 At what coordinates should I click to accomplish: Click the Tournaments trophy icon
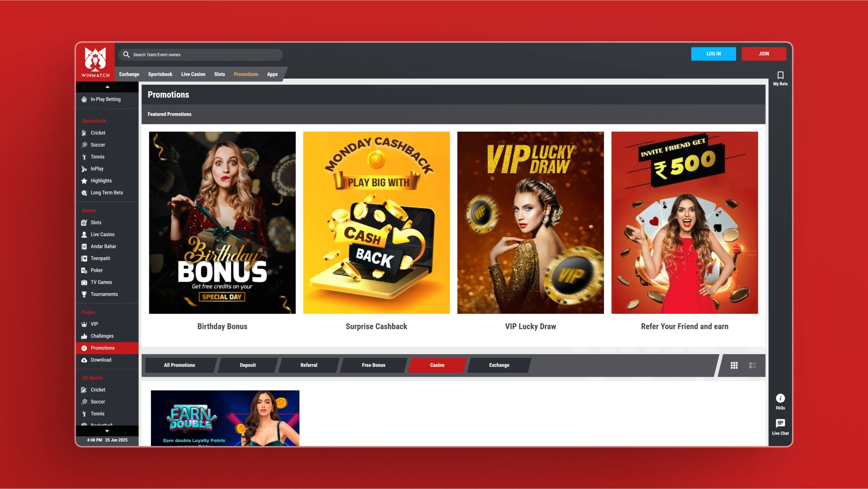[x=84, y=294]
